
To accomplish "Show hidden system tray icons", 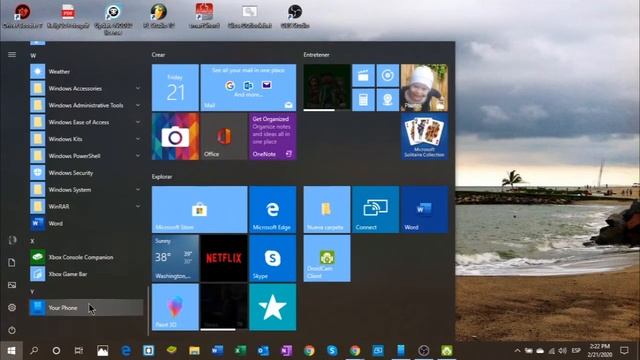I will pos(517,351).
